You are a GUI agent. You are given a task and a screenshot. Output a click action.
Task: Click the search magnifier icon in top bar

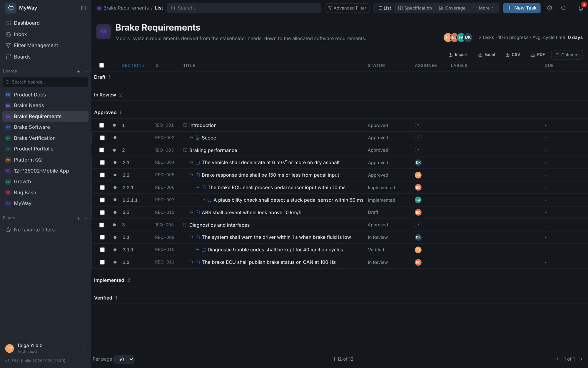(563, 8)
